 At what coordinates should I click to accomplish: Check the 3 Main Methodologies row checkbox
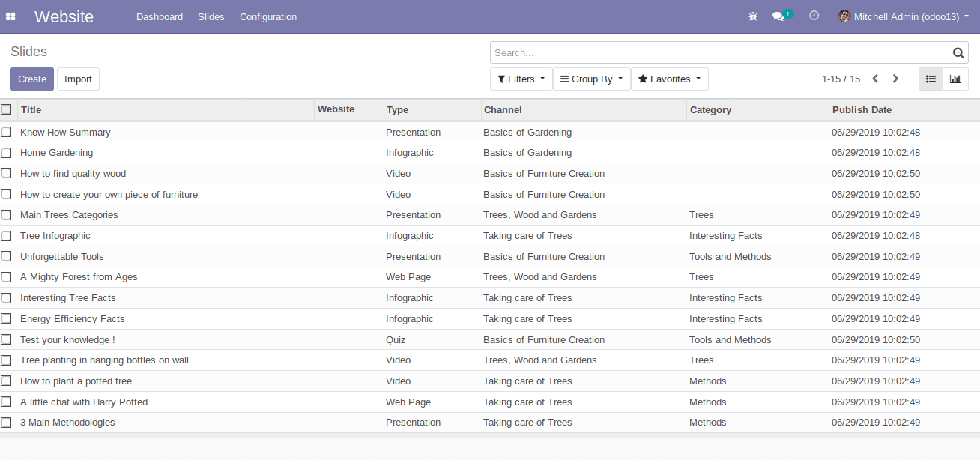(x=6, y=423)
